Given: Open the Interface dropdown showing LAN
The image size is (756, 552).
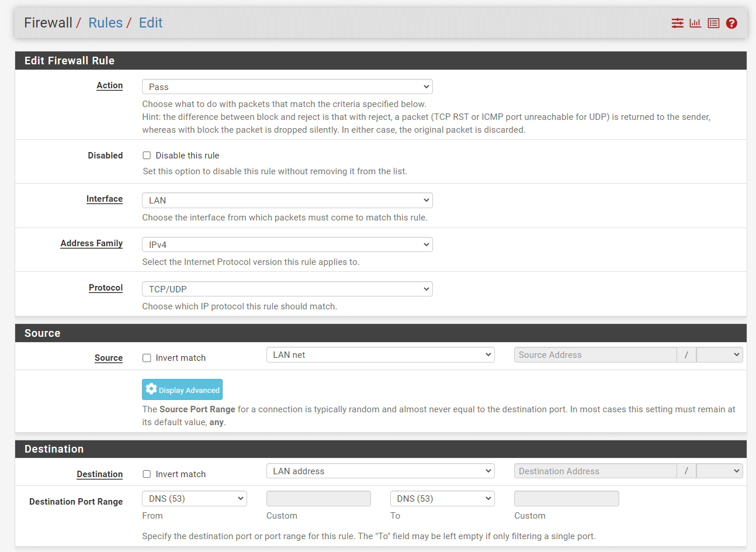Looking at the screenshot, I should coord(287,200).
